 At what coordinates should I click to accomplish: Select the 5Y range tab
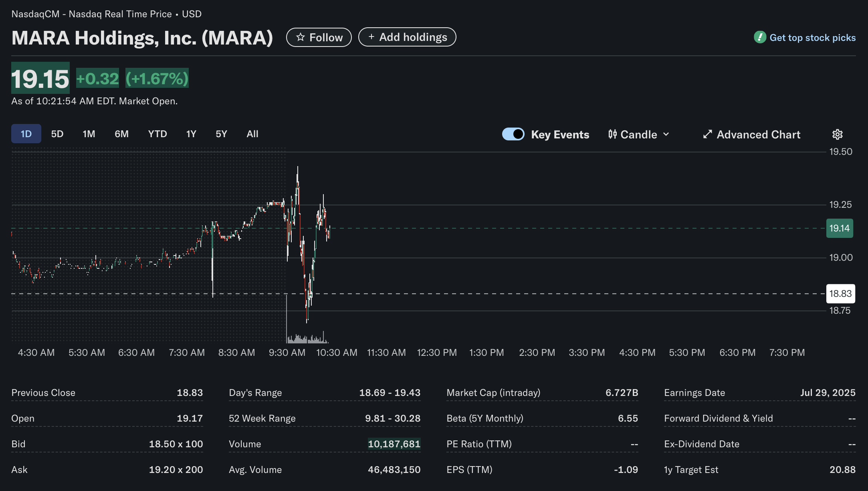pos(221,134)
